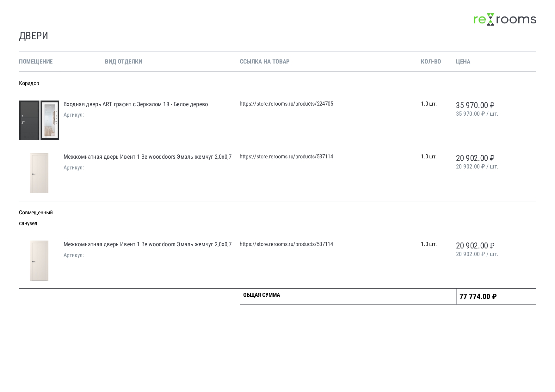Open the store link for product 224705

click(286, 104)
